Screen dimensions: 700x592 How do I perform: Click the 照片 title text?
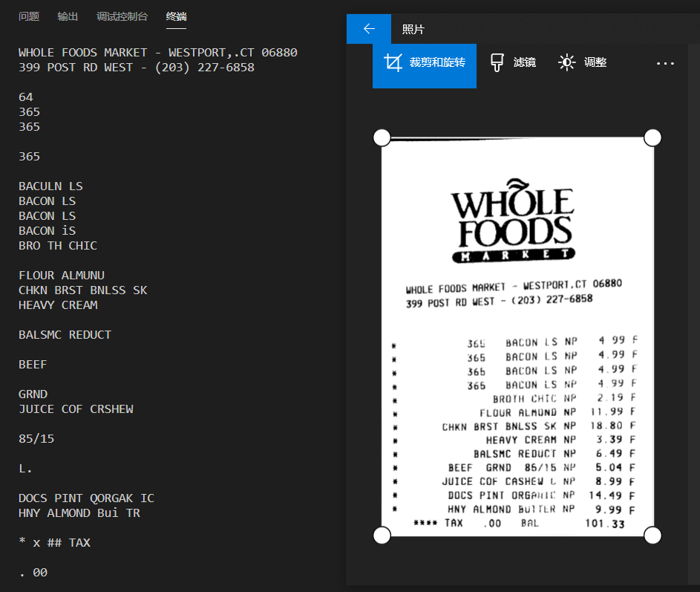click(x=413, y=30)
